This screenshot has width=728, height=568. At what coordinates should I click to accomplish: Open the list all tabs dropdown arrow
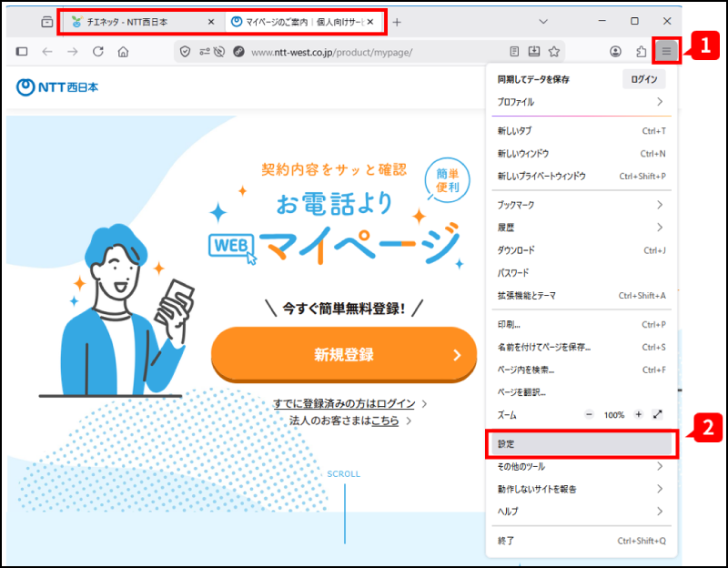tap(543, 21)
